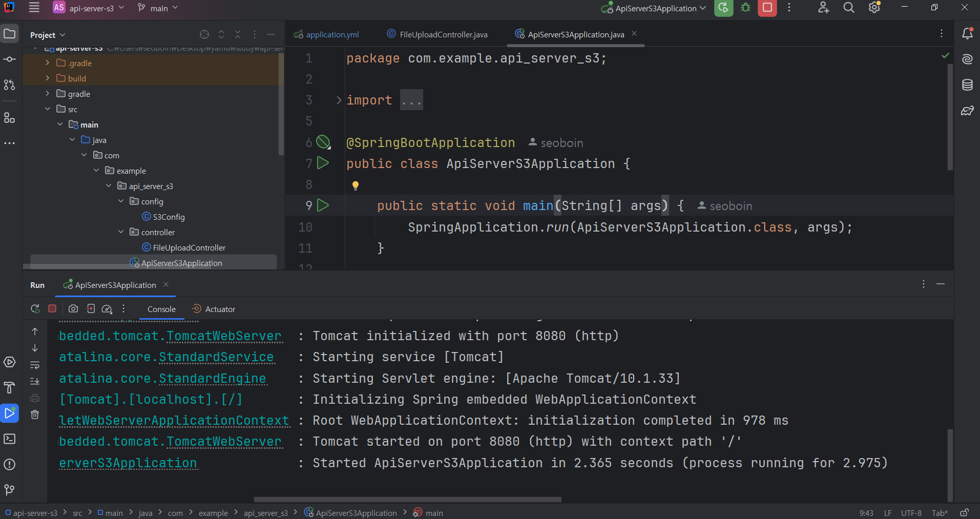Viewport: 980px width, 519px height.
Task: Open the main menu hamburger icon
Action: coord(34,8)
